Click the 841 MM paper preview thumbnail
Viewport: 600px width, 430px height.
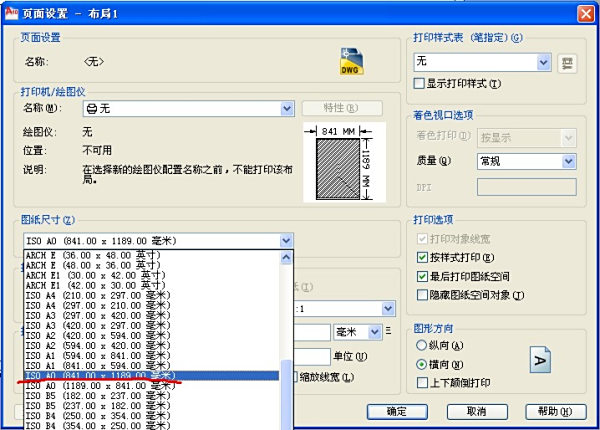pos(344,162)
